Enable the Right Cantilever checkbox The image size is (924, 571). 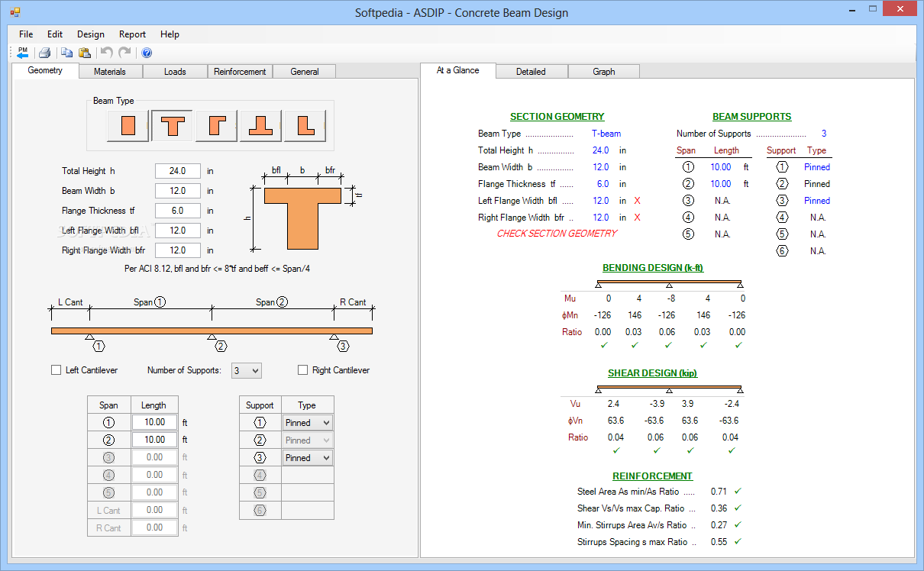[x=303, y=370]
